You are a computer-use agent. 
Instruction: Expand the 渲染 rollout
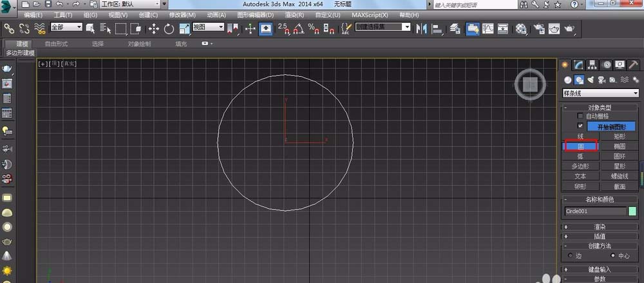(x=600, y=227)
